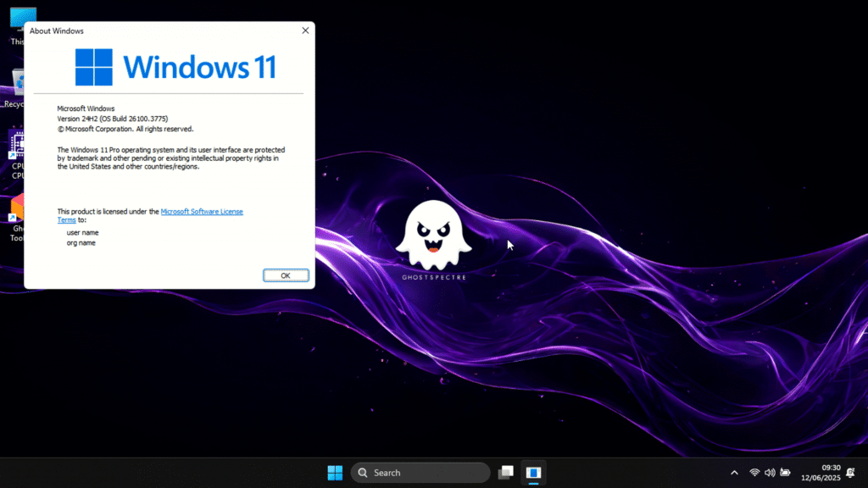The image size is (868, 488).
Task: Click OK in the About Windows dialog
Action: point(286,275)
